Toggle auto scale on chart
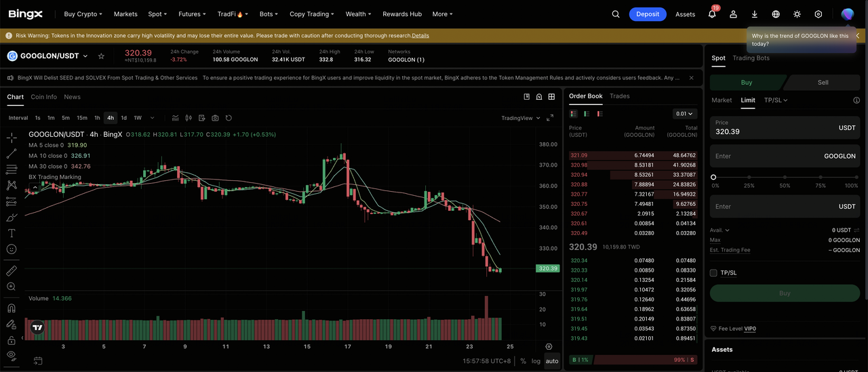The image size is (868, 372). point(552,361)
